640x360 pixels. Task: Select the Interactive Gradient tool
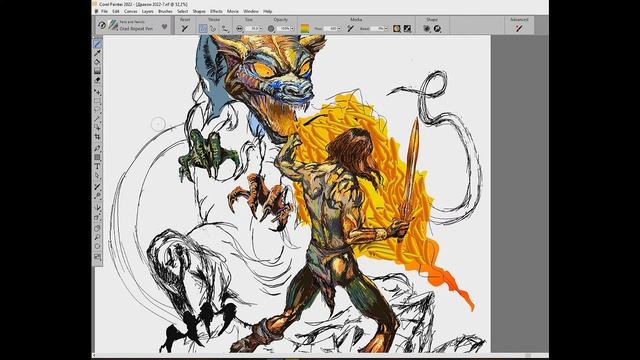[x=97, y=71]
